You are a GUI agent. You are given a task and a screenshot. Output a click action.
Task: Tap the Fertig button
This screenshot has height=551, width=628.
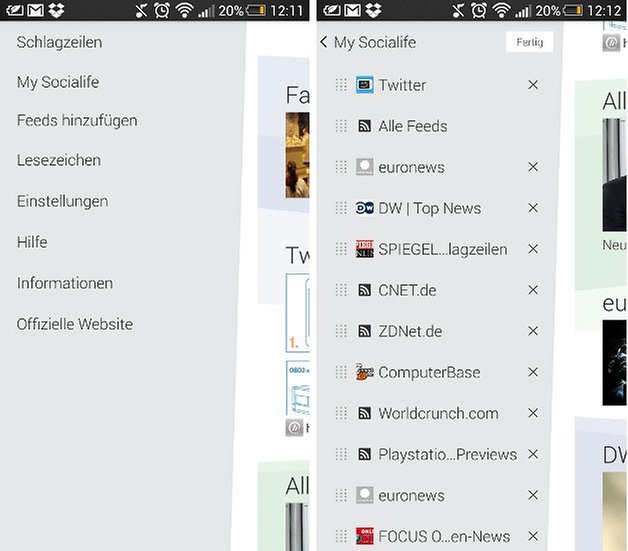tap(529, 42)
